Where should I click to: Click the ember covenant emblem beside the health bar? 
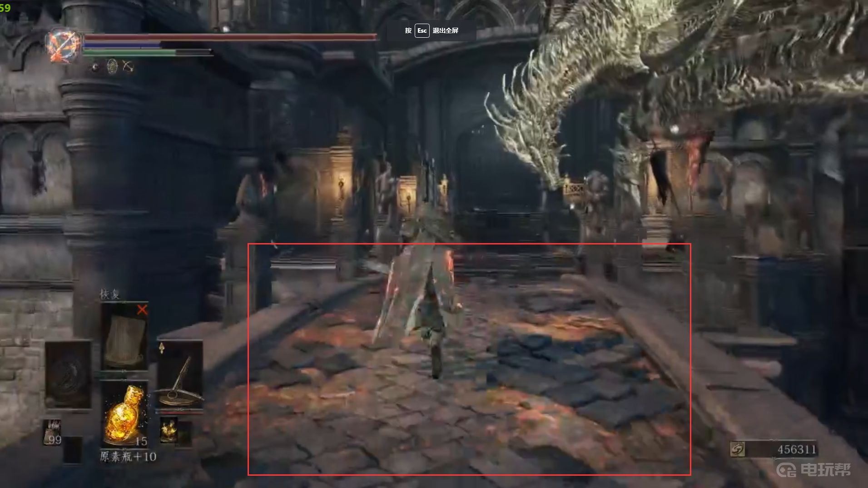point(63,45)
